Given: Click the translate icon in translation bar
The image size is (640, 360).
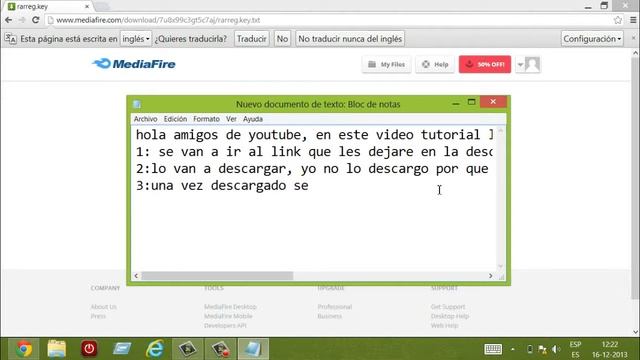Looking at the screenshot, I should [x=11, y=39].
